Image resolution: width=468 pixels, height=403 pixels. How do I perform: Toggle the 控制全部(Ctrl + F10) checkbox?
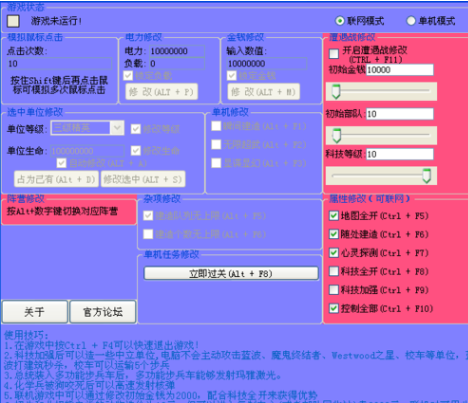point(334,308)
